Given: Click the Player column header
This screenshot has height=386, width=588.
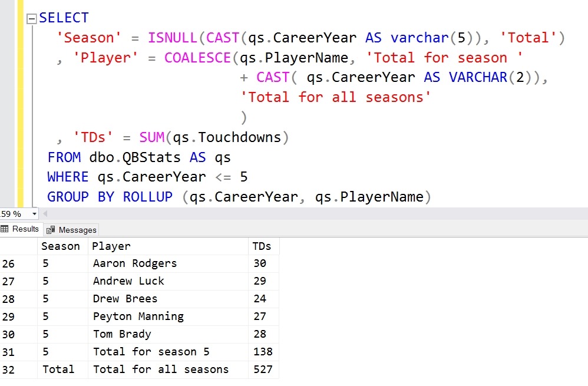Looking at the screenshot, I should pos(111,246).
